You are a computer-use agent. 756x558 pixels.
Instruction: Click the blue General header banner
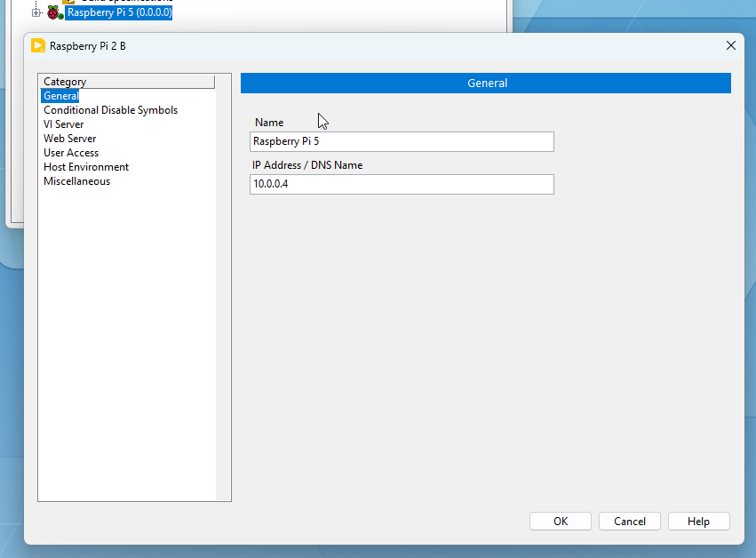[486, 83]
